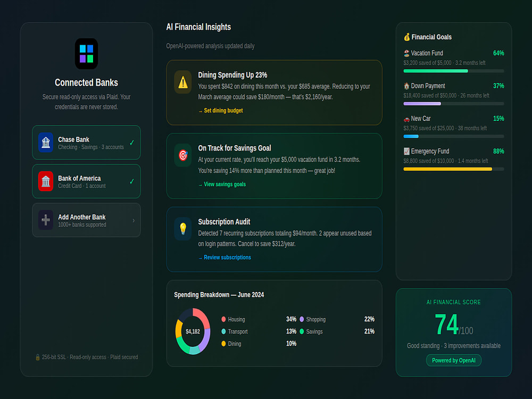Open the Bank of America card
The height and width of the screenshot is (399, 532).
[x=86, y=181]
